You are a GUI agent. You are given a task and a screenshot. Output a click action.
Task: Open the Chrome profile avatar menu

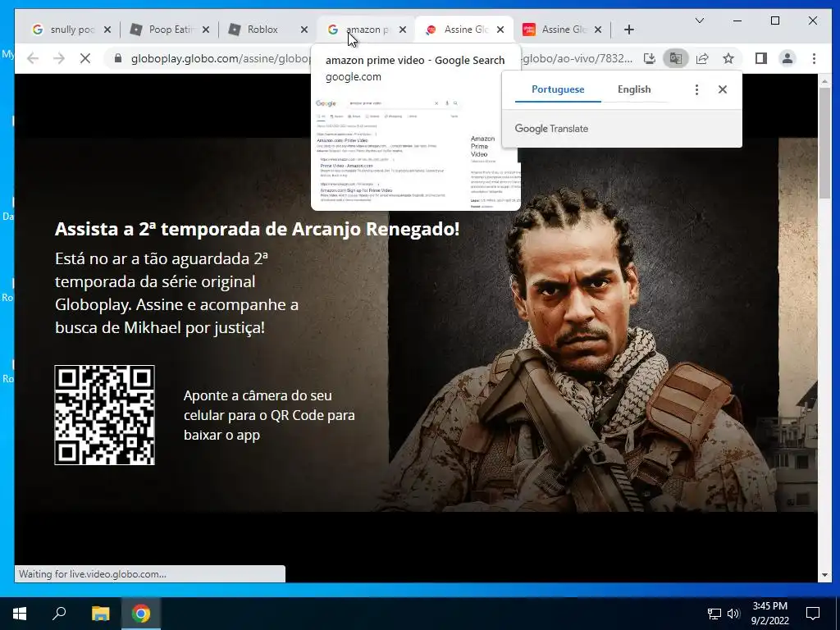[787, 58]
